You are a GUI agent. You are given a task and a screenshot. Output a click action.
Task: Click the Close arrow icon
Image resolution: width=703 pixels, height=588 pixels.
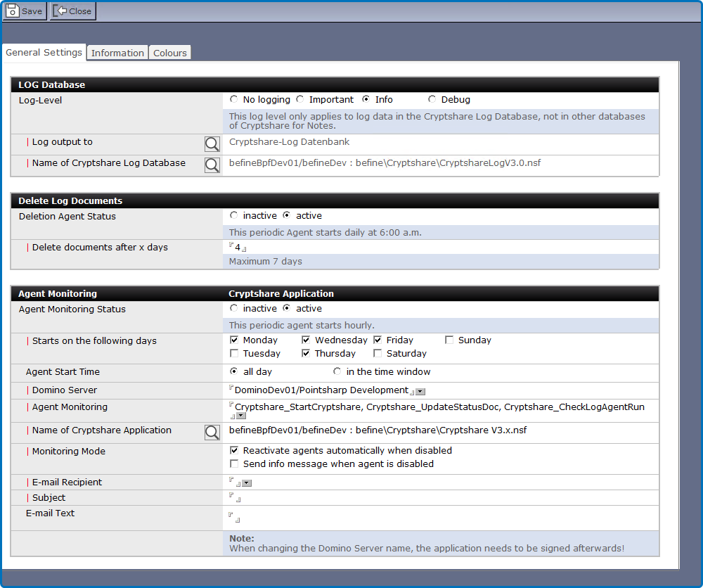[x=60, y=11]
